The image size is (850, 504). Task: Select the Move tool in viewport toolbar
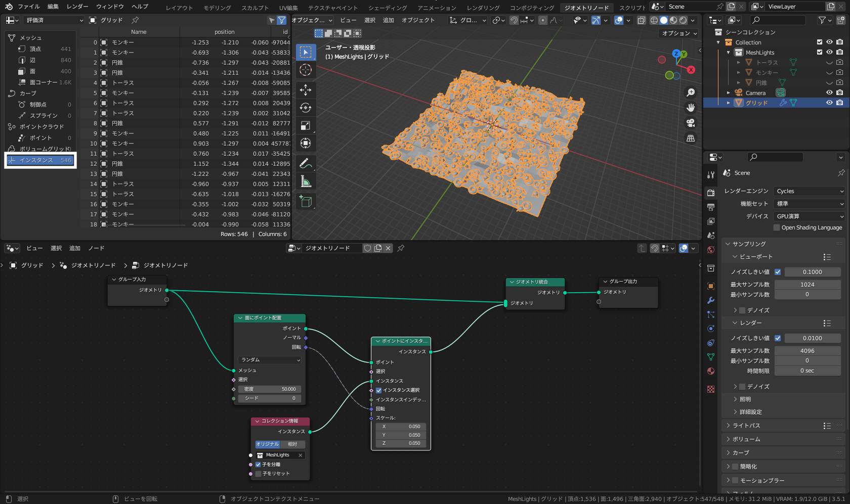(306, 90)
